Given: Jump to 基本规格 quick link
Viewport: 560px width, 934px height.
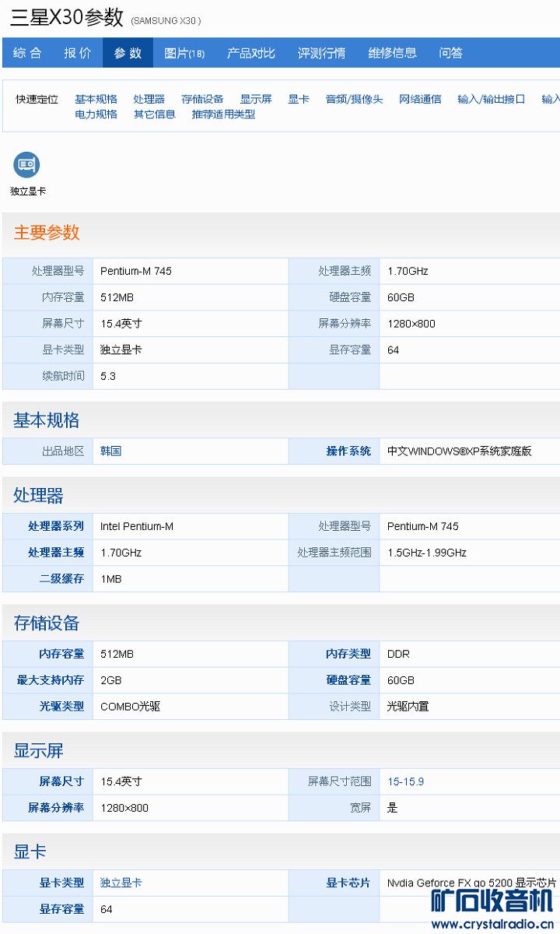Looking at the screenshot, I should [96, 99].
